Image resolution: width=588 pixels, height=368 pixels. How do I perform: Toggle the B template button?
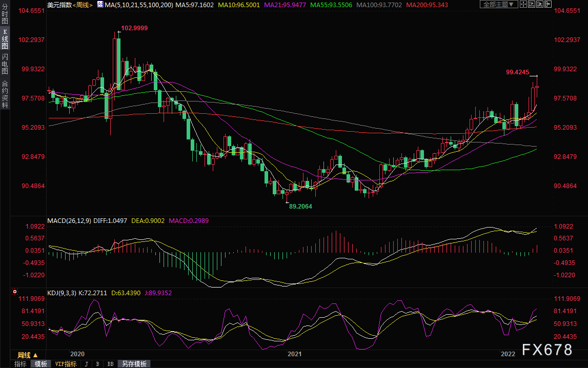97,364
